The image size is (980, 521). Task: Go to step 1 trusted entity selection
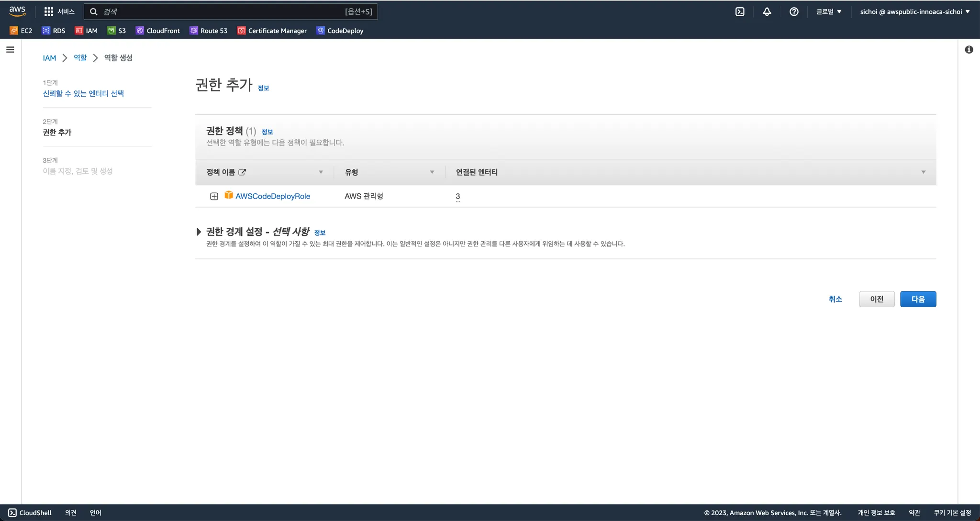click(83, 94)
